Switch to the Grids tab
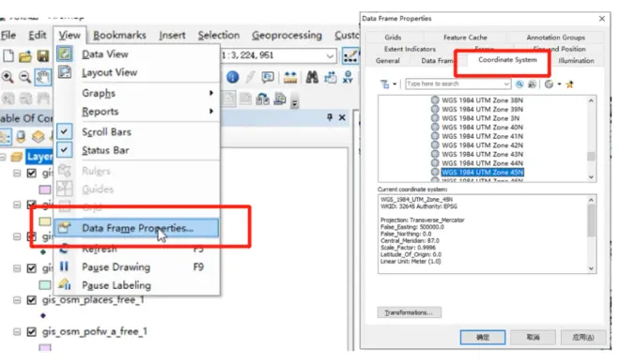Viewport: 620px width, 364px height. (393, 38)
